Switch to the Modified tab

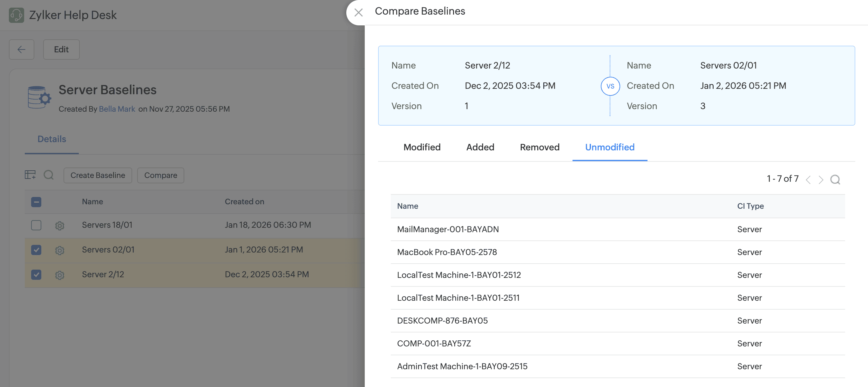[x=422, y=147]
